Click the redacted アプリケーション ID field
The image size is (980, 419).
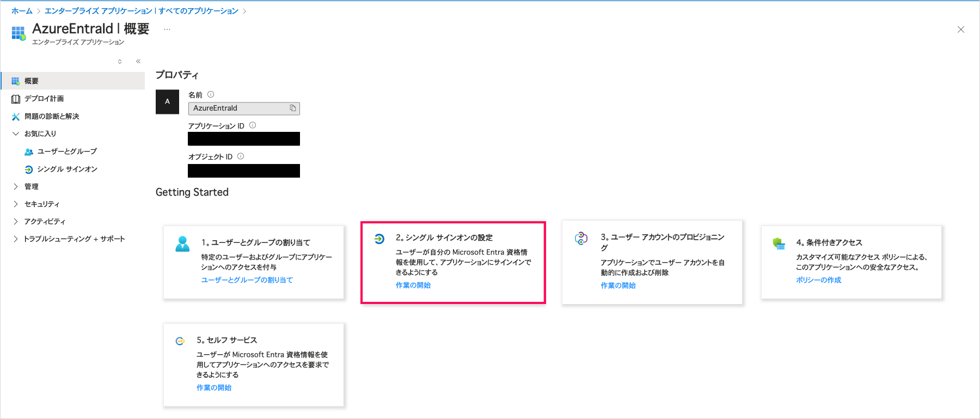244,139
